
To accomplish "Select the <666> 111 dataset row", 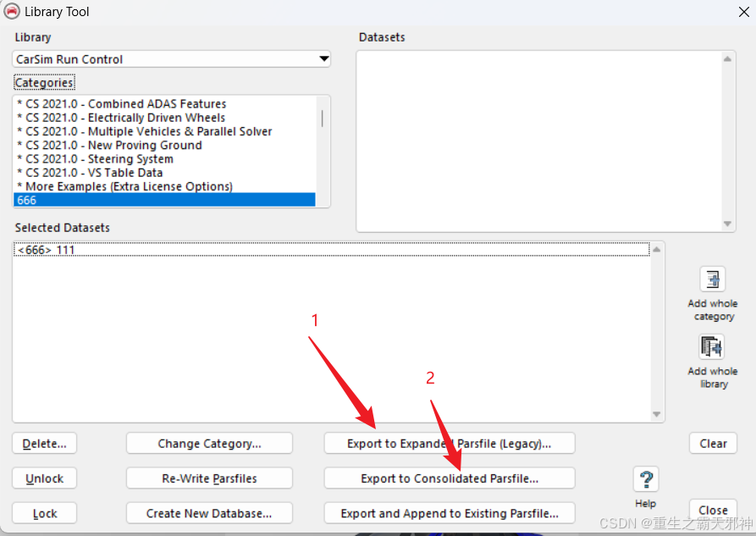I will tap(332, 250).
